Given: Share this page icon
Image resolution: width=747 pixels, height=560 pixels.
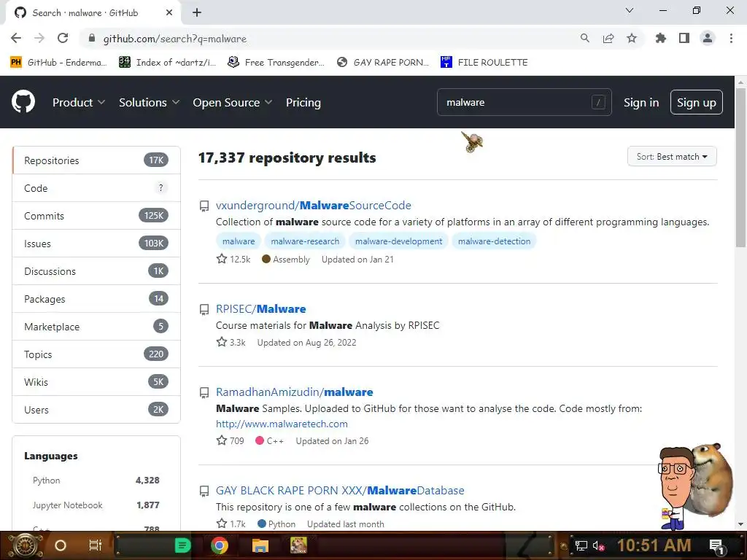Looking at the screenshot, I should point(608,38).
